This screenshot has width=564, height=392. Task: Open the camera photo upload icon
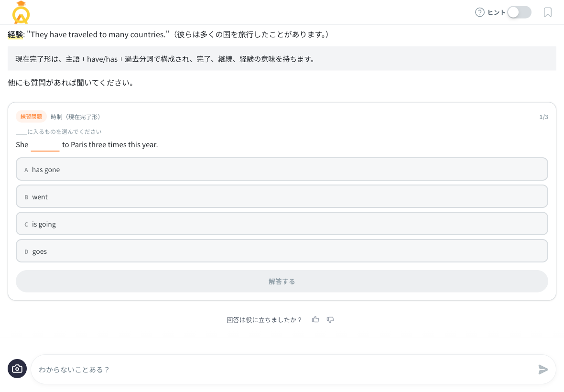(x=17, y=369)
